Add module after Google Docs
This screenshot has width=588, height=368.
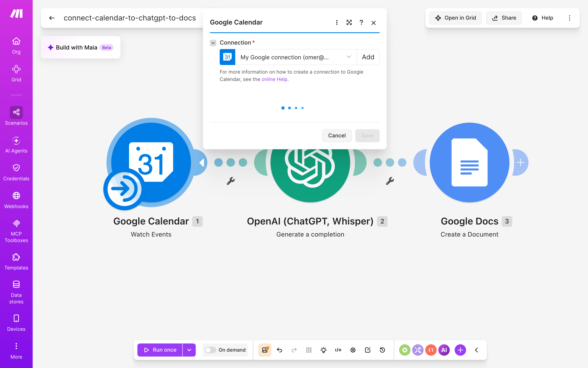point(520,162)
